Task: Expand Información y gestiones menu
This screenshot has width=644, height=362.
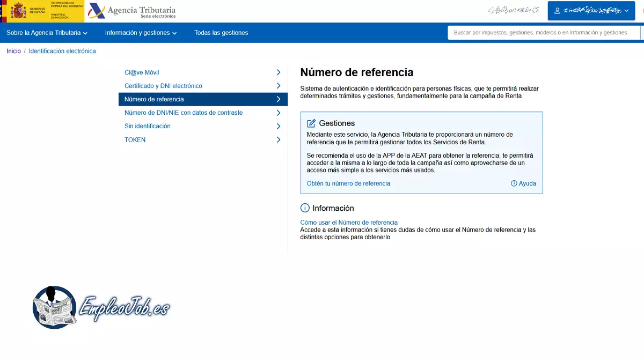Action: 141,33
